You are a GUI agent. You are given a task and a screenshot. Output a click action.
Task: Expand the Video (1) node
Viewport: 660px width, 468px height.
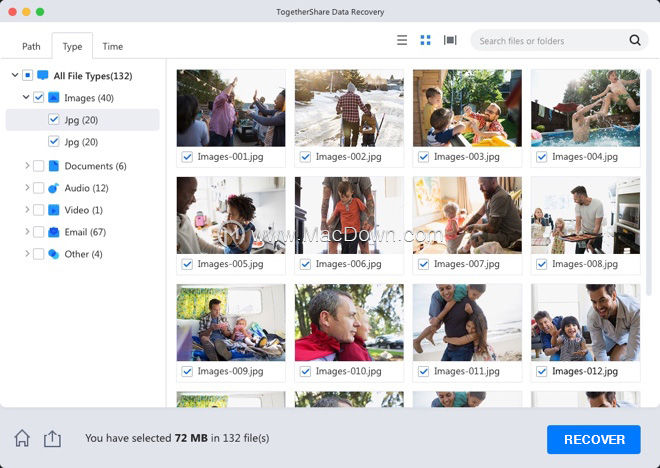(27, 210)
